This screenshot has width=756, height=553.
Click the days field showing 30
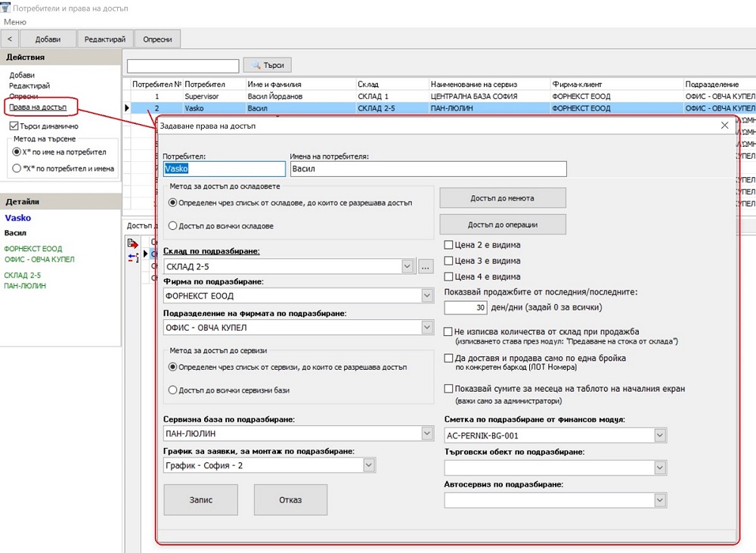point(466,307)
